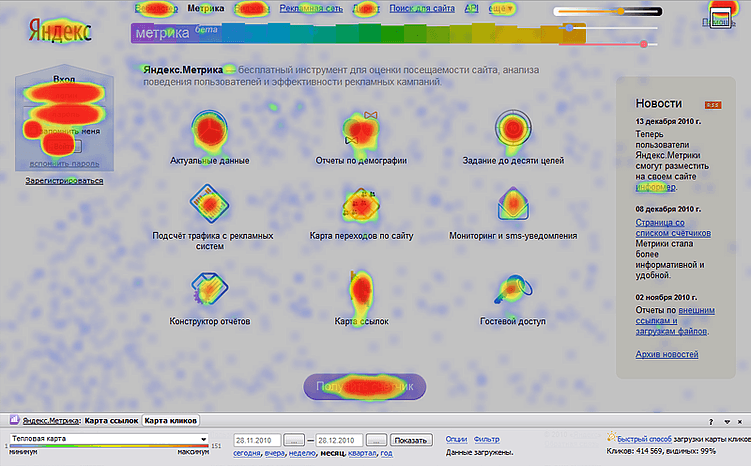
Task: Click the Новости heading
Action: (x=659, y=103)
